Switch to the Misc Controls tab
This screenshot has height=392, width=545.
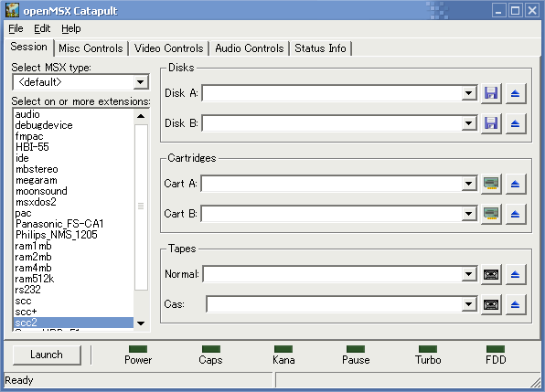[91, 48]
